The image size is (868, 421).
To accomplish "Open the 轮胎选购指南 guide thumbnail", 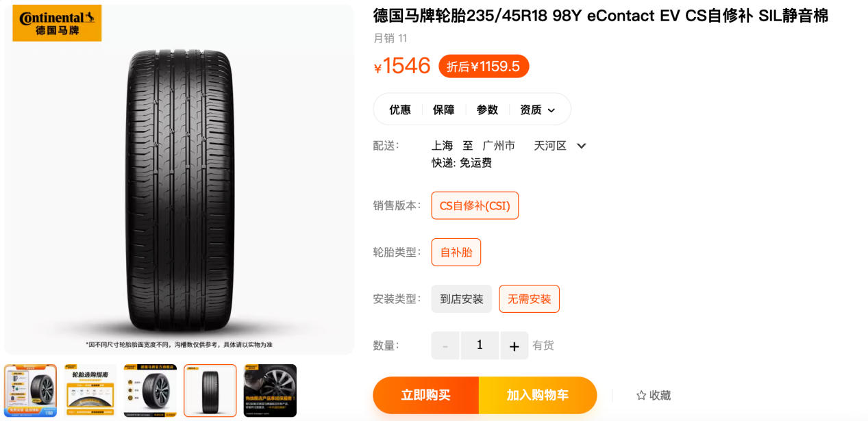I will click(x=90, y=390).
